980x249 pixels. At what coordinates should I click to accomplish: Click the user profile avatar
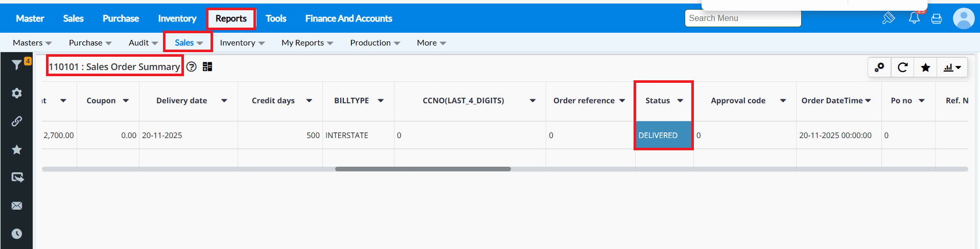[964, 18]
